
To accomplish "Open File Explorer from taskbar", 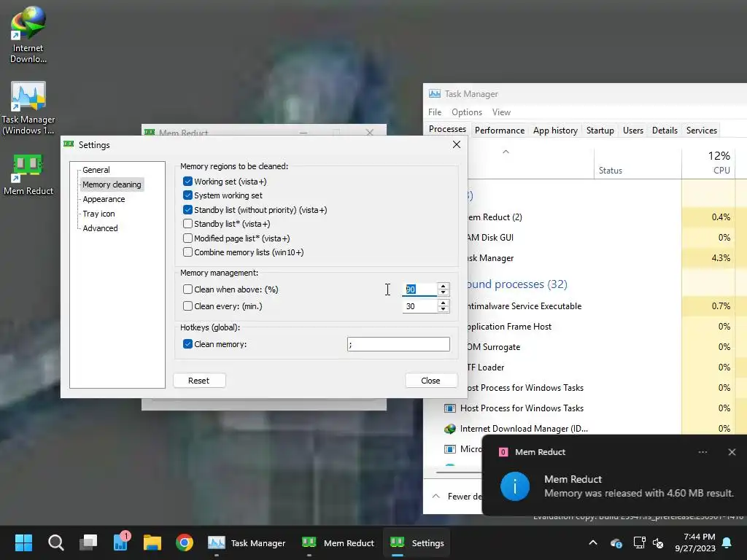I will (152, 542).
